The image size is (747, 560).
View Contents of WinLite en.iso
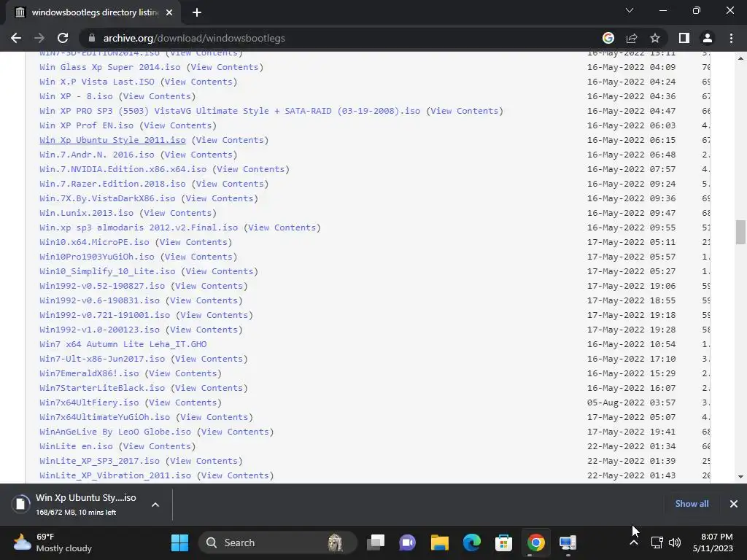pyautogui.click(x=157, y=446)
